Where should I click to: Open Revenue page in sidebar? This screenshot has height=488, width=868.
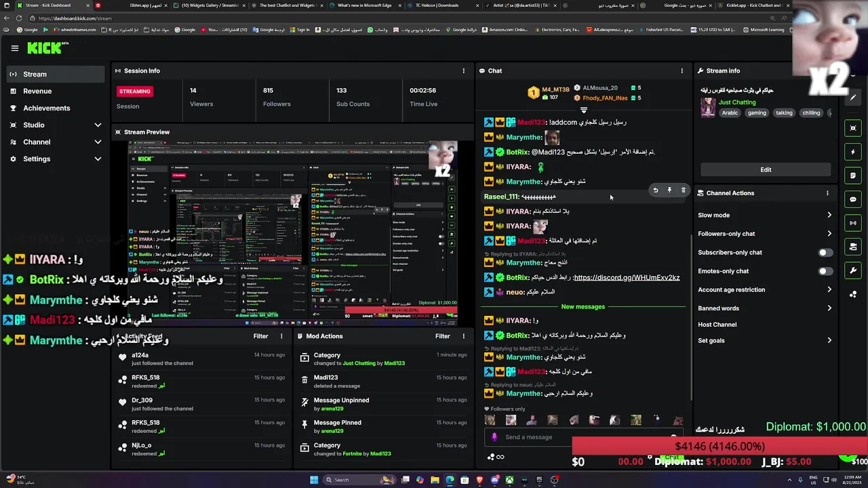click(x=54, y=91)
